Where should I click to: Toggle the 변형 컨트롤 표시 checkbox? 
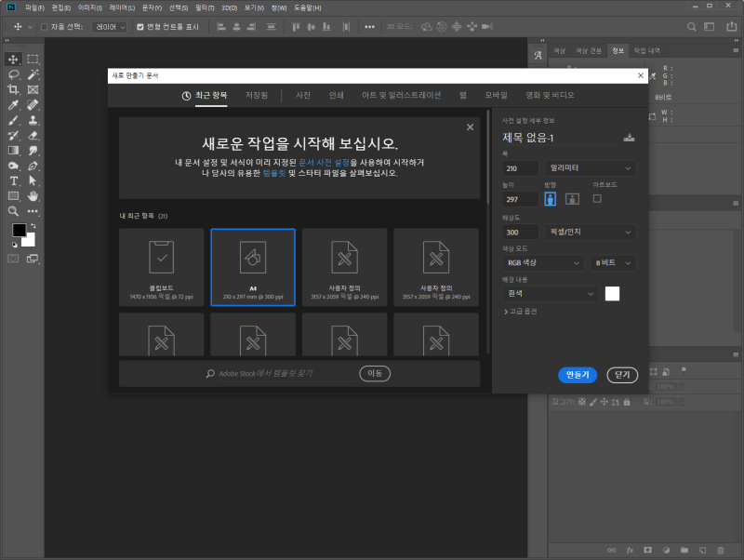[x=140, y=27]
